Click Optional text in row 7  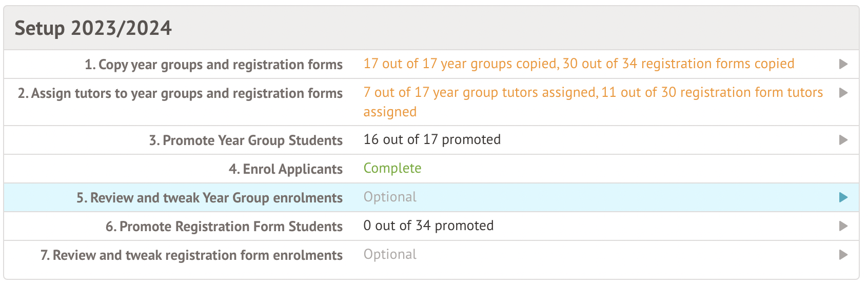390,254
